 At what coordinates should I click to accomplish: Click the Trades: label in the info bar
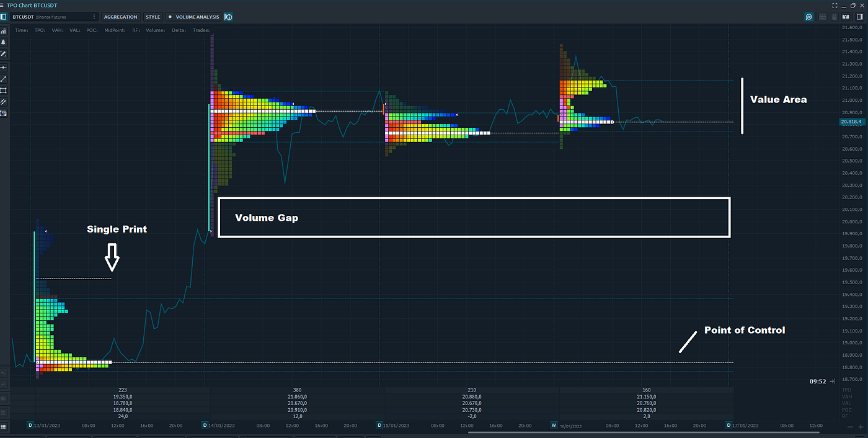point(201,30)
